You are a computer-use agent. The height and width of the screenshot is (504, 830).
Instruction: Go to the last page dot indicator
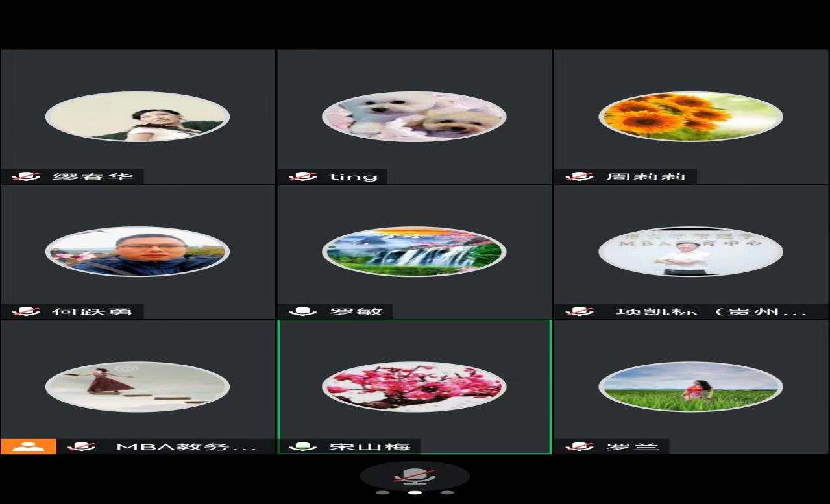[447, 492]
